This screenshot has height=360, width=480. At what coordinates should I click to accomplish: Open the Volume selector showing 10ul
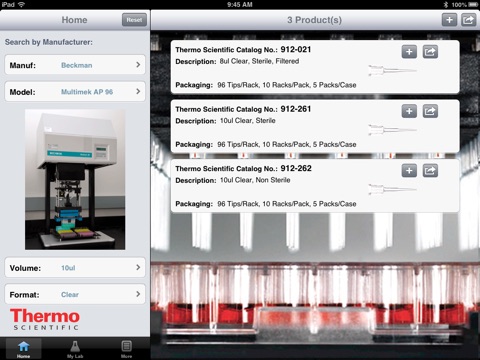(x=75, y=268)
